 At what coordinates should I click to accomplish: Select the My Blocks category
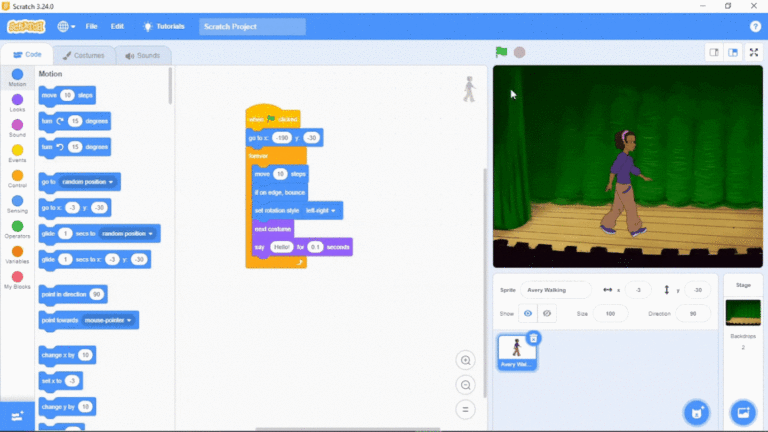pyautogui.click(x=17, y=281)
